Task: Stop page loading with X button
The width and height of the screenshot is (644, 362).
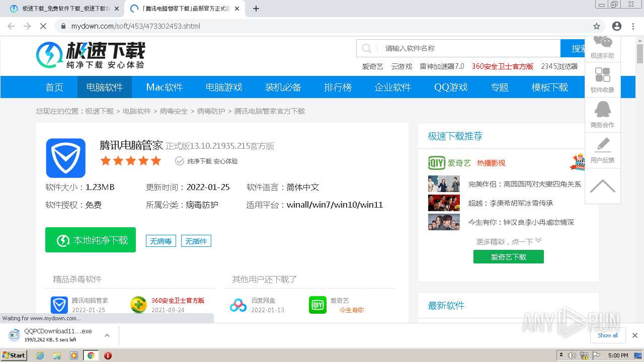Action: coord(43,26)
